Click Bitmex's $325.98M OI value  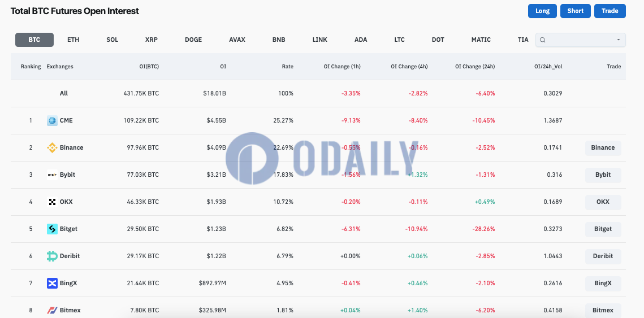click(213, 310)
